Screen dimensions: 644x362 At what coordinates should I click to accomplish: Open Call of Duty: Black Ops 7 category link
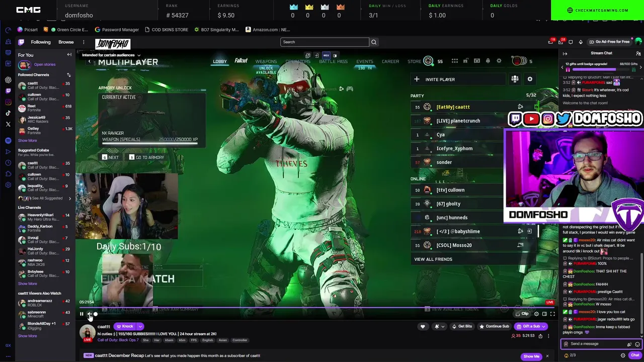(x=118, y=340)
